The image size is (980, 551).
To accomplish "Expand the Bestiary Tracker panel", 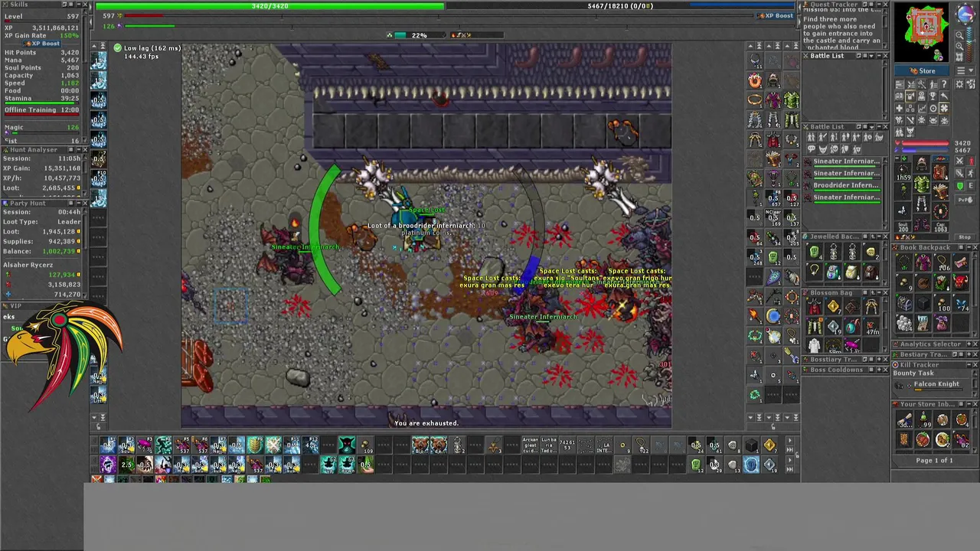I will pos(969,354).
